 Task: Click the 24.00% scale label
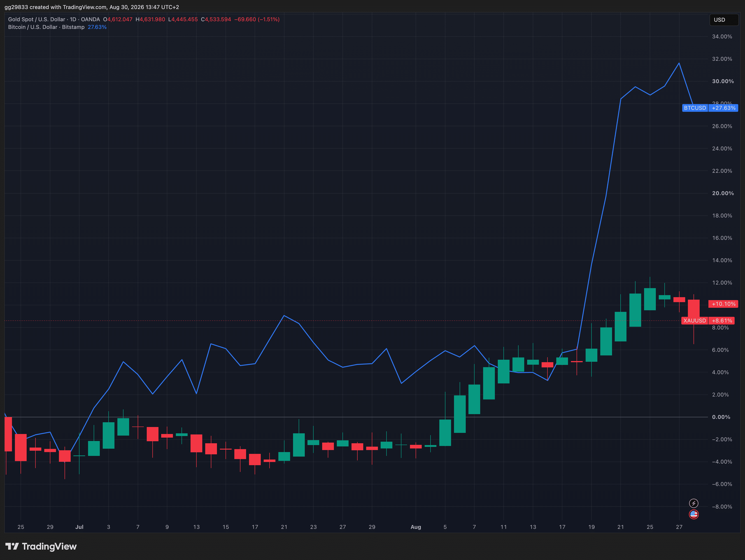pos(722,149)
